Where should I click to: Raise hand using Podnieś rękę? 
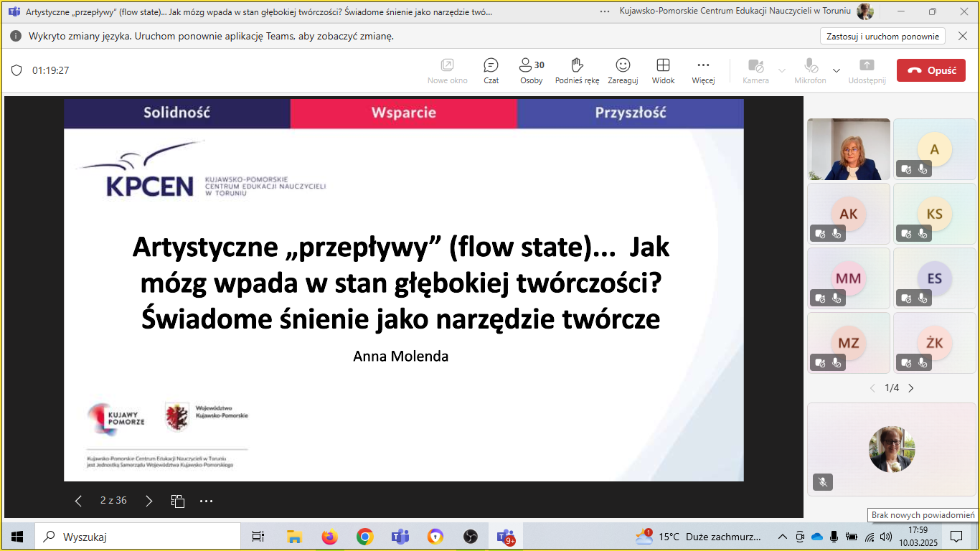(577, 70)
